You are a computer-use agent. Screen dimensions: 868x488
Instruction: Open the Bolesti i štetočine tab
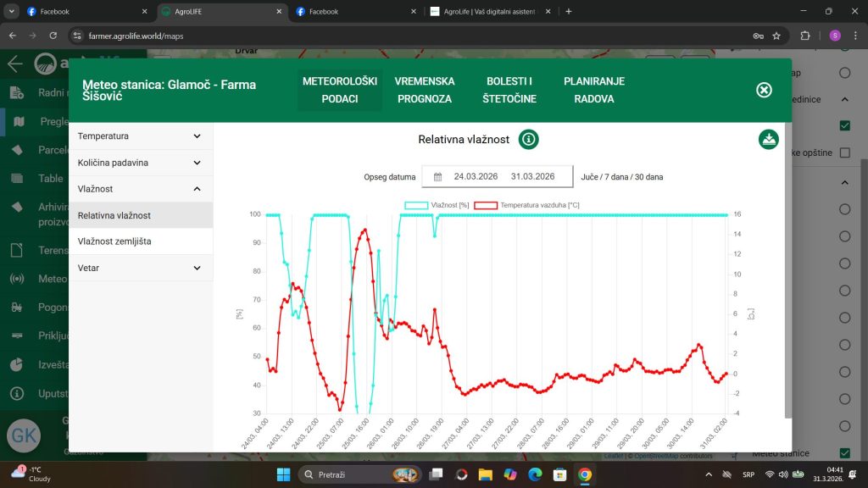[x=509, y=90]
